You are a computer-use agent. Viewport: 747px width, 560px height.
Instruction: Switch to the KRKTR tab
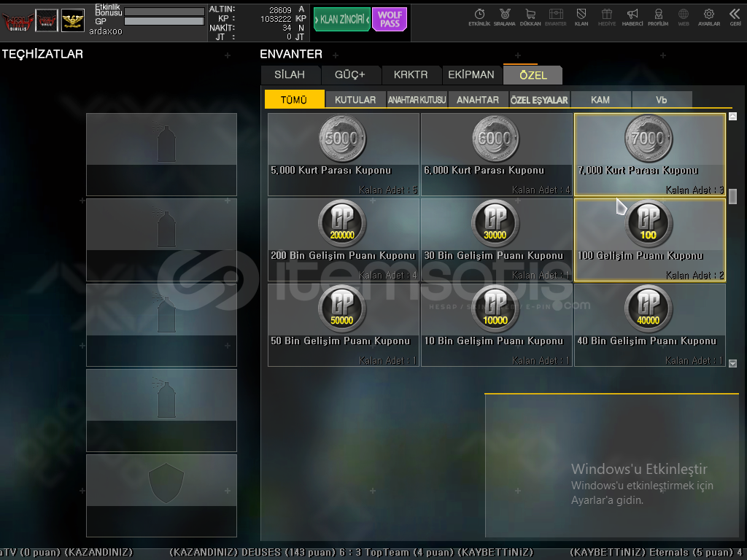click(411, 75)
